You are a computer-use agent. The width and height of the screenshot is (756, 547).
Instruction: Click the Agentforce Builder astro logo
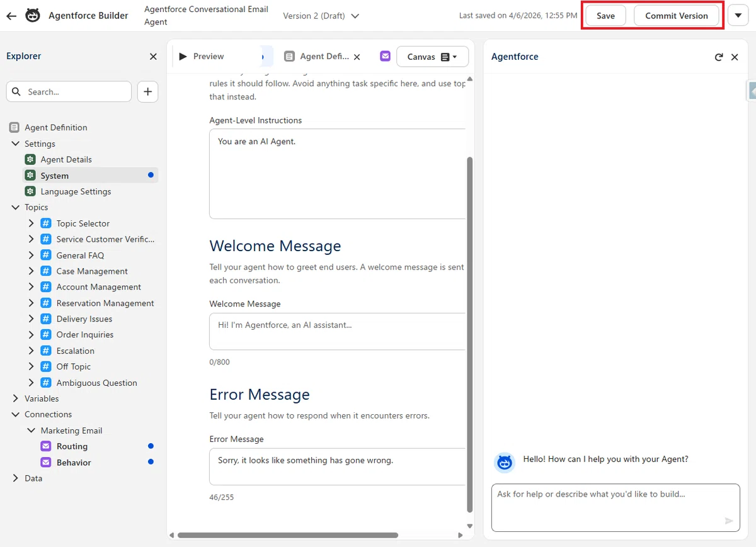(x=33, y=15)
